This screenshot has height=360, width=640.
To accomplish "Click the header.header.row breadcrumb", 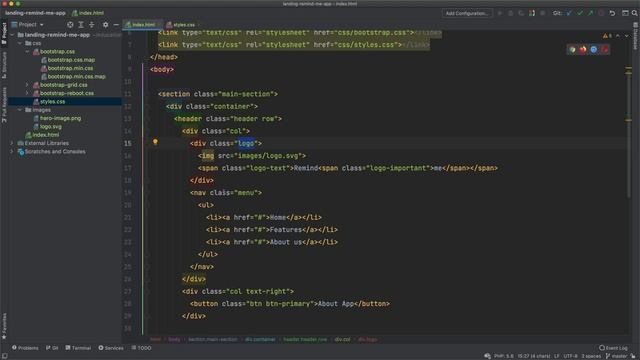I will [x=305, y=339].
